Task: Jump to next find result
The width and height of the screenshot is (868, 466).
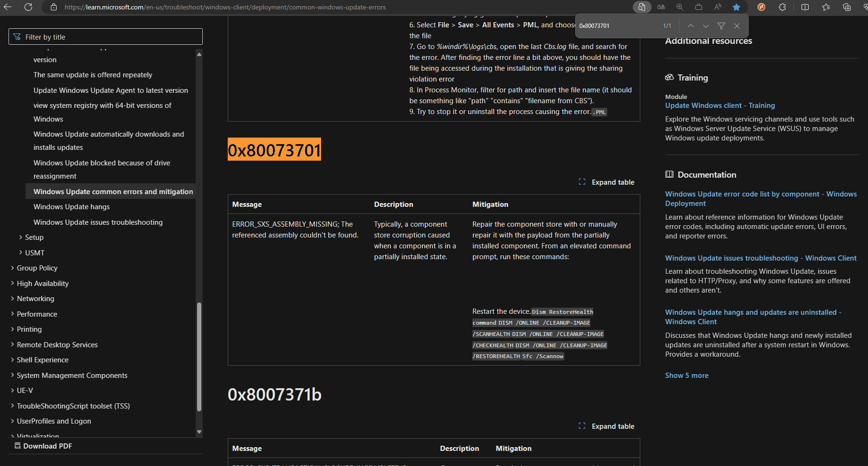Action: pos(706,26)
